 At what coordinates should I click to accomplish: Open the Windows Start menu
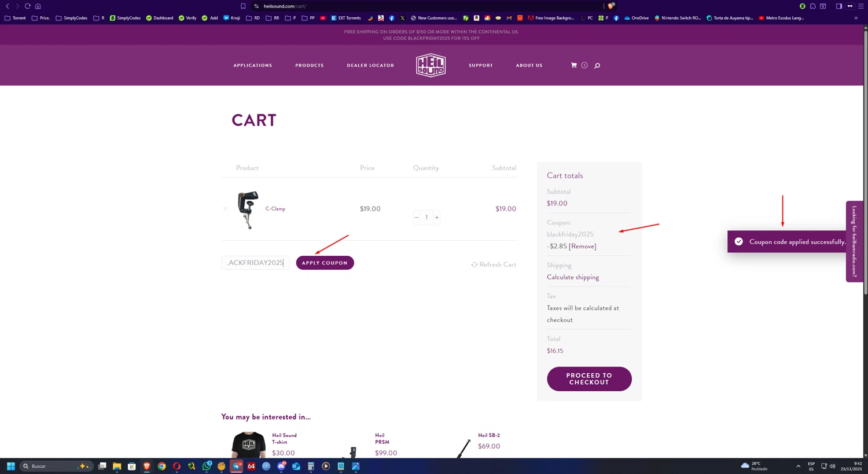[x=10, y=466]
